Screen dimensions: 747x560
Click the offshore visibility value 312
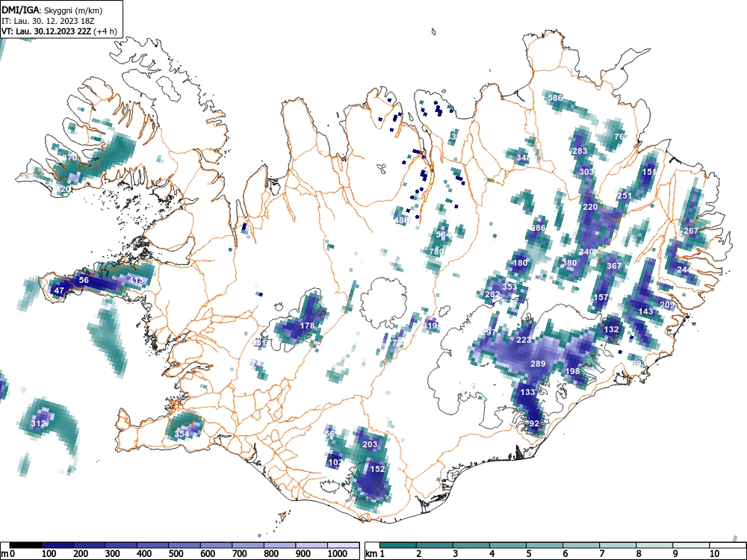38,423
